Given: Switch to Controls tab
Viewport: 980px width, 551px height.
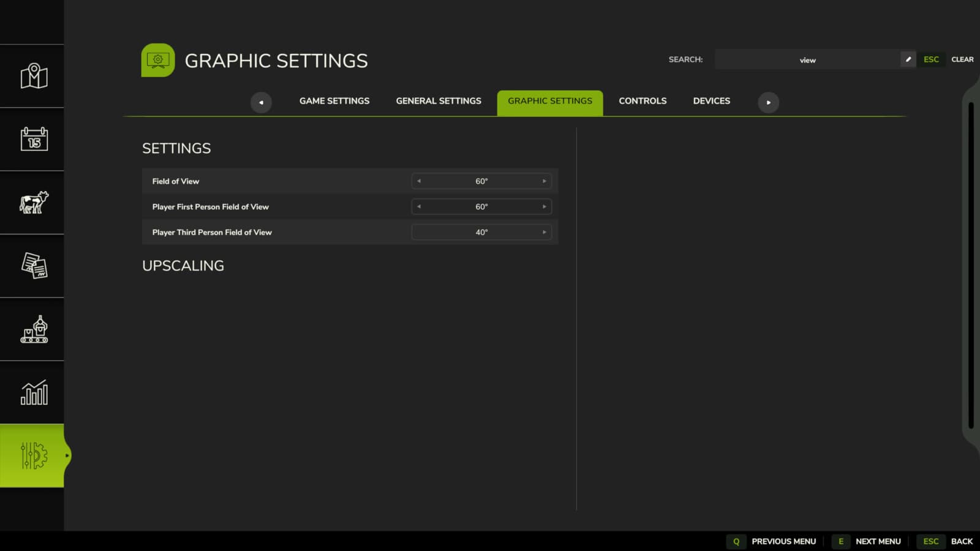Looking at the screenshot, I should [x=643, y=101].
